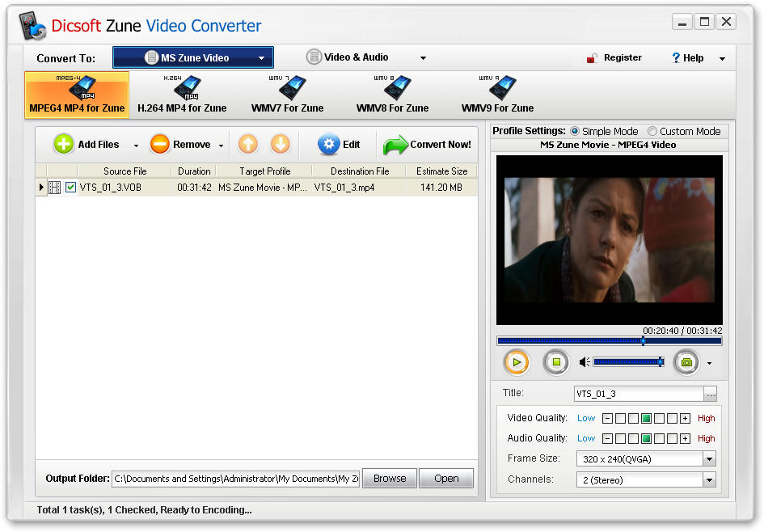This screenshot has width=764, height=532.
Task: Stop the preview video
Action: 556,362
